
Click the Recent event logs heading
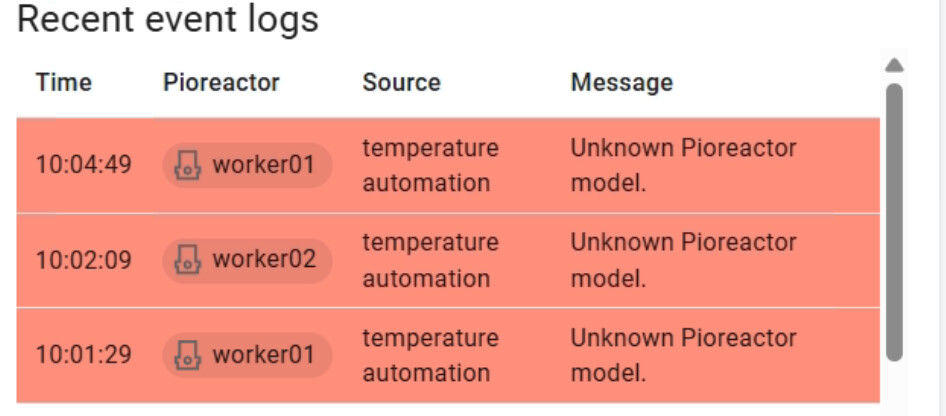tap(168, 19)
